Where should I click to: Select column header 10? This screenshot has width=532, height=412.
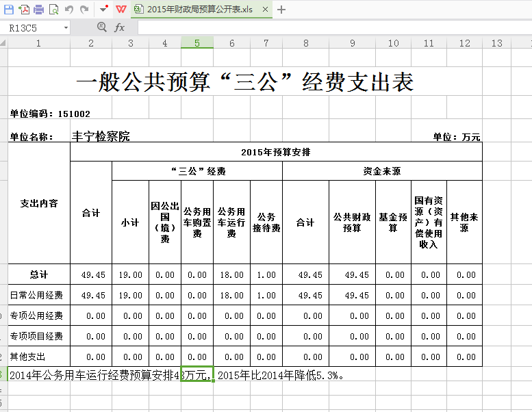point(393,43)
